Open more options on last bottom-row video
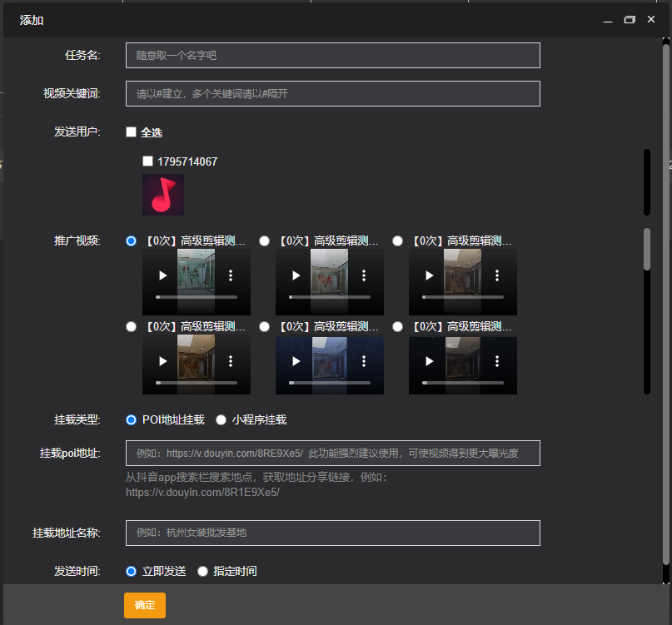 click(497, 361)
